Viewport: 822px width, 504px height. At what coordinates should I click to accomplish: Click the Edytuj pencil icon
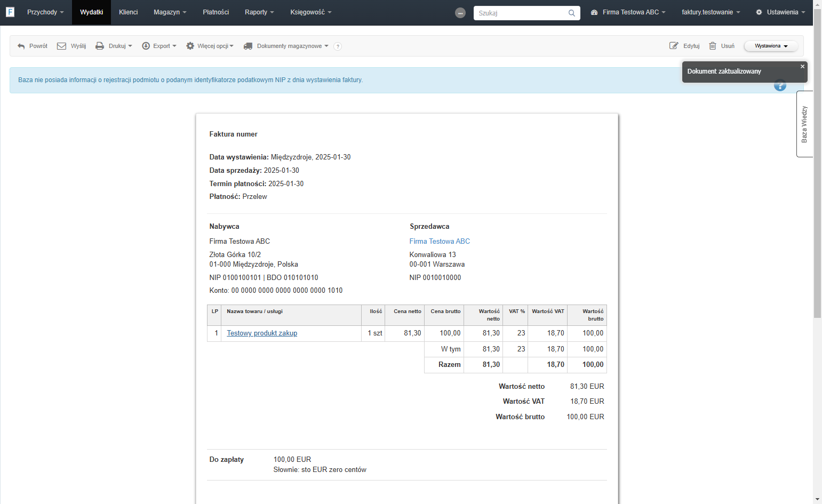click(x=674, y=46)
